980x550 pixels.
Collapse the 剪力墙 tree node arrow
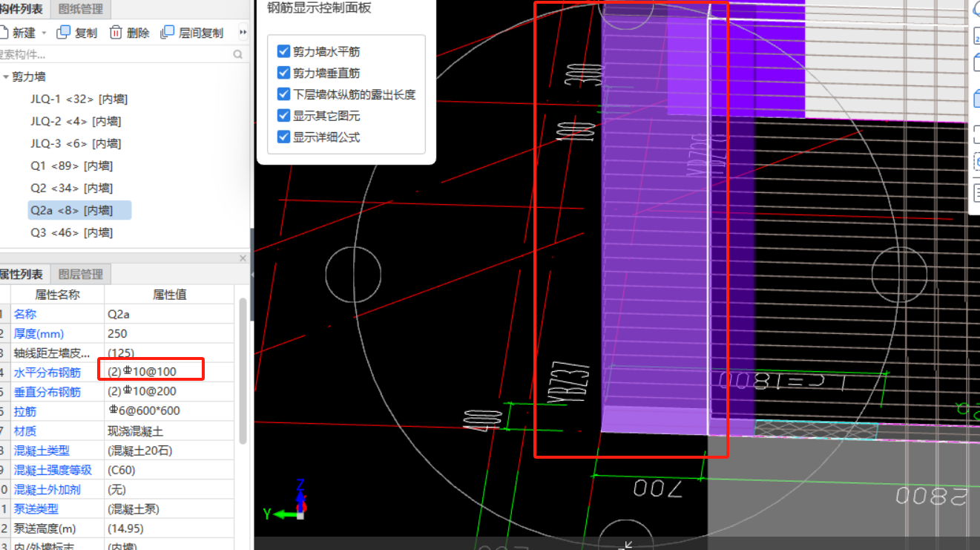6,76
